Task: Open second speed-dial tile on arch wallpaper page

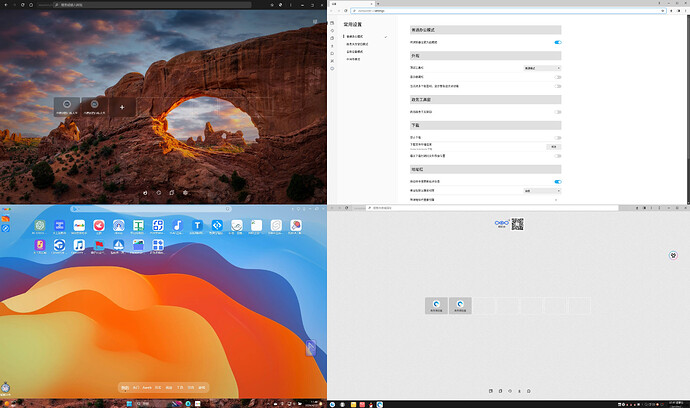Action: pos(94,107)
